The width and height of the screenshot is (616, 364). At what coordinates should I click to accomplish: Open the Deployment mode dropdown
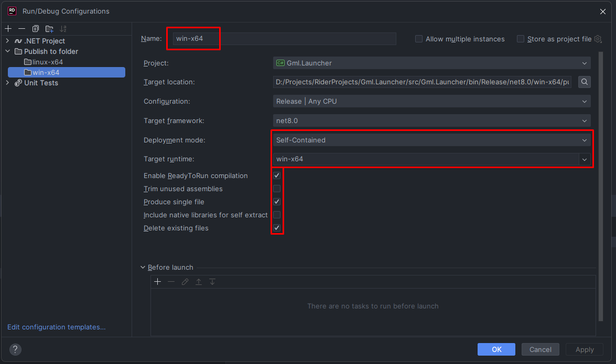[432, 140]
